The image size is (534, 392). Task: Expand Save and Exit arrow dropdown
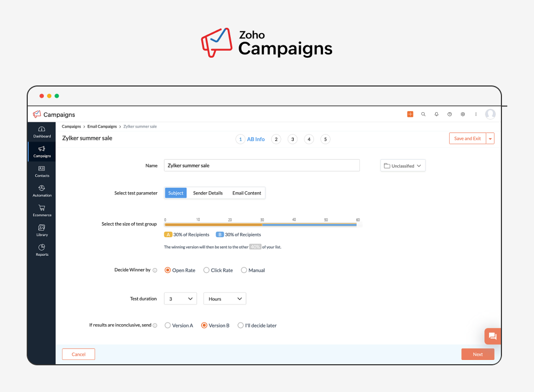coord(490,139)
